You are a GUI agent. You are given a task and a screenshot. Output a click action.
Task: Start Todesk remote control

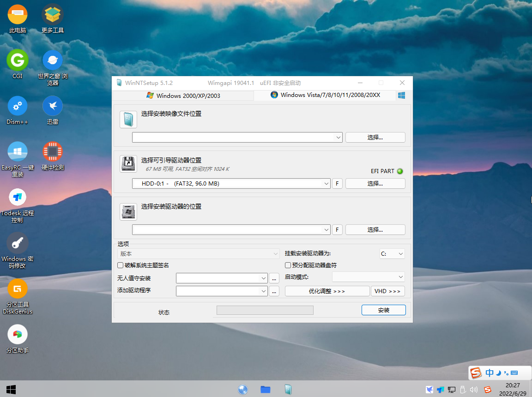pyautogui.click(x=17, y=198)
